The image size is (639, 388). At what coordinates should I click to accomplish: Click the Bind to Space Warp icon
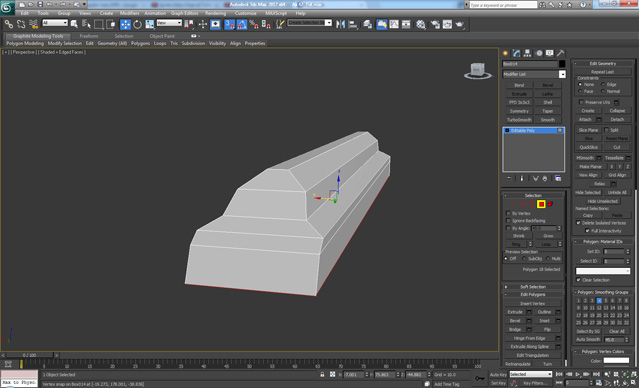coord(34,24)
